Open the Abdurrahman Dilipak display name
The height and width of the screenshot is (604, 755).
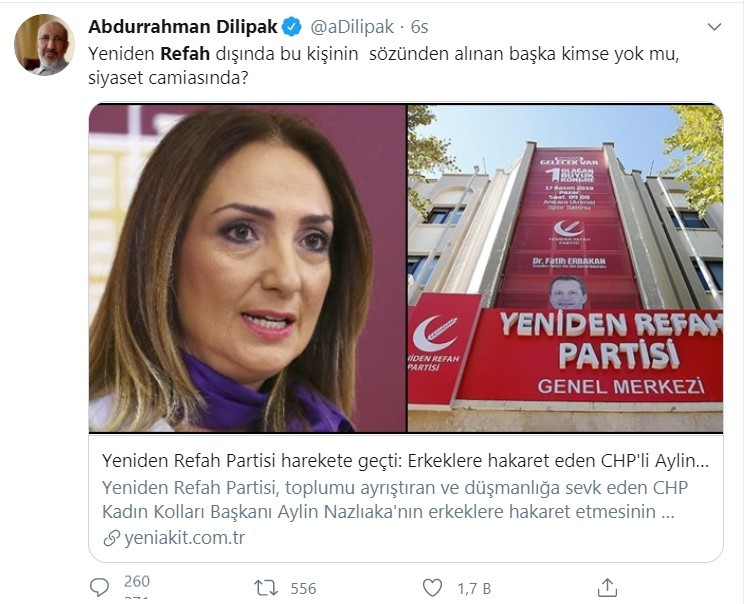tap(183, 27)
